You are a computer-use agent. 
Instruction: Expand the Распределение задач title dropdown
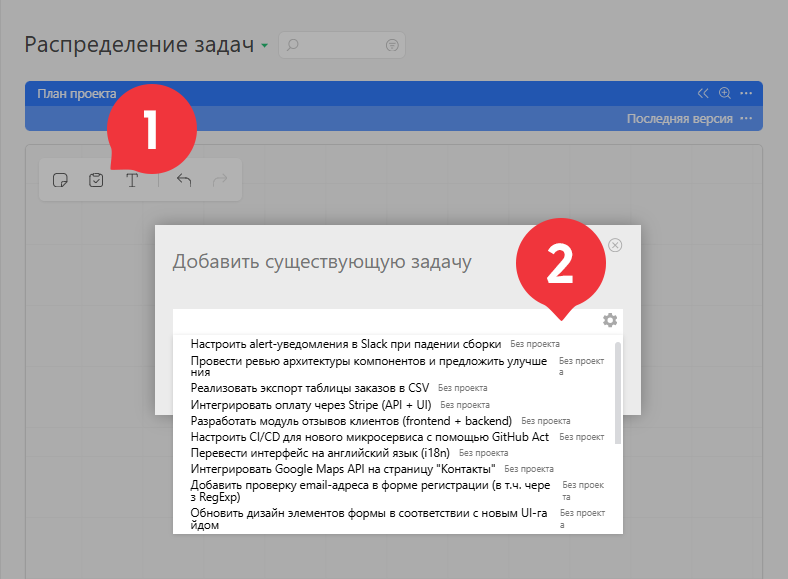[264, 46]
